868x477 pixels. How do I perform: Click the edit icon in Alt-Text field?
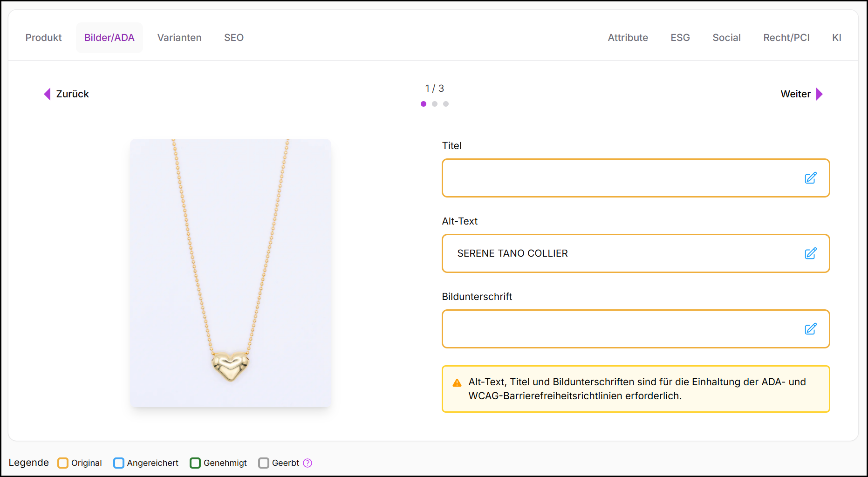point(810,253)
